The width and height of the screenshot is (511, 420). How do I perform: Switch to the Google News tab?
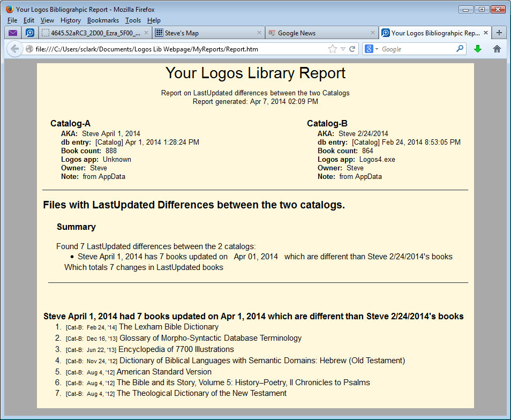322,33
